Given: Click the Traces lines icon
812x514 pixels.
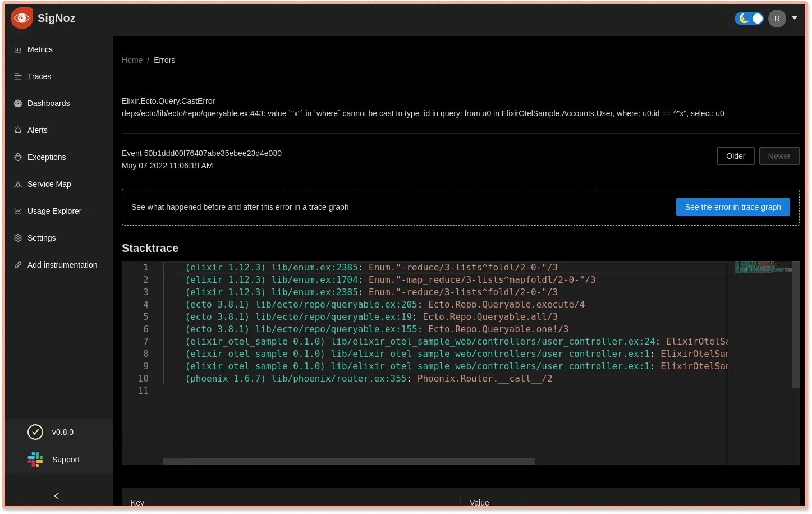Looking at the screenshot, I should 18,76.
